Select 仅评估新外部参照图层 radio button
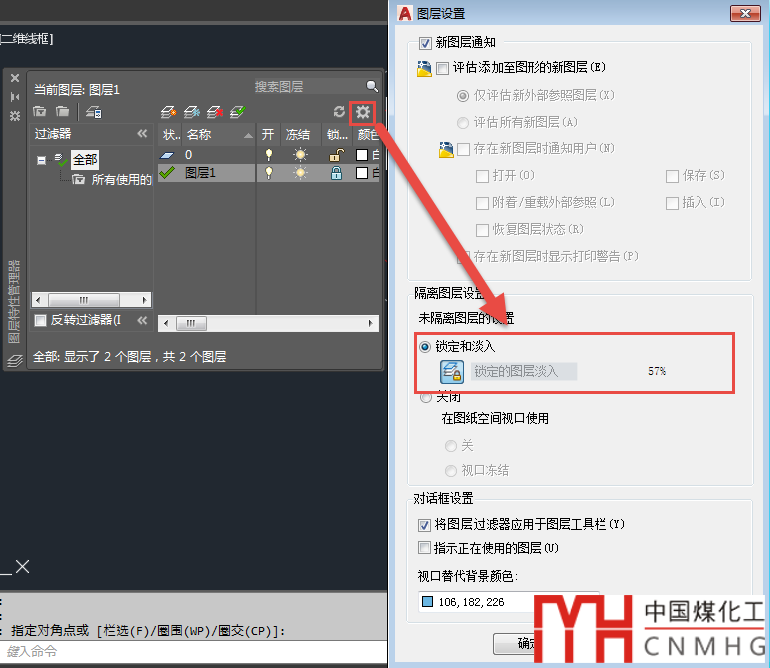The width and height of the screenshot is (770, 668). pos(463,96)
